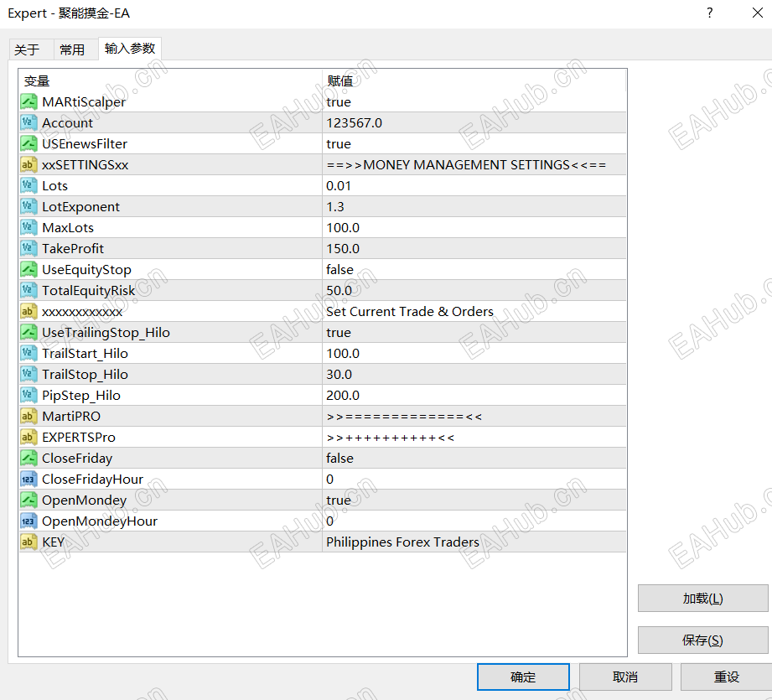Click the number icon beside TrailStart_Hilo

[x=28, y=354]
